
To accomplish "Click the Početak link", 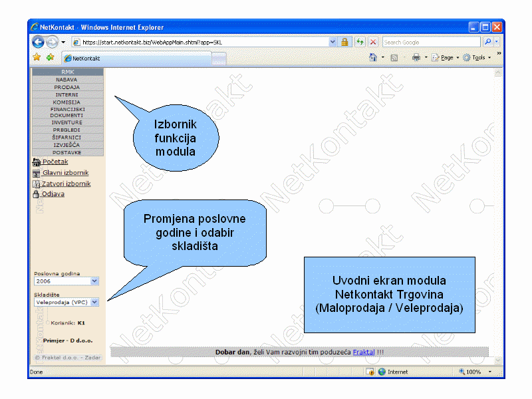I will point(55,162).
